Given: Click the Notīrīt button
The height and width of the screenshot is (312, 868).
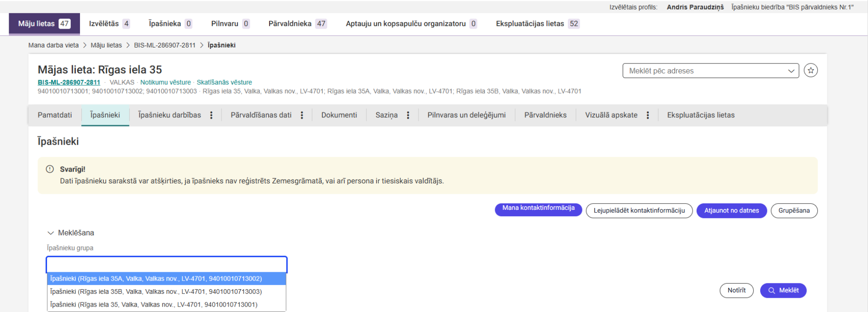Looking at the screenshot, I should pyautogui.click(x=736, y=291).
